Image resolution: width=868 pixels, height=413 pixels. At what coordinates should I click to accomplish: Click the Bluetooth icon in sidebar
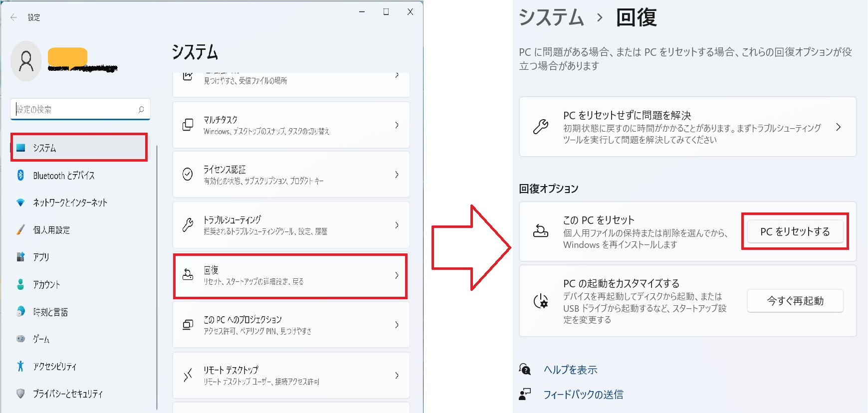(x=20, y=175)
